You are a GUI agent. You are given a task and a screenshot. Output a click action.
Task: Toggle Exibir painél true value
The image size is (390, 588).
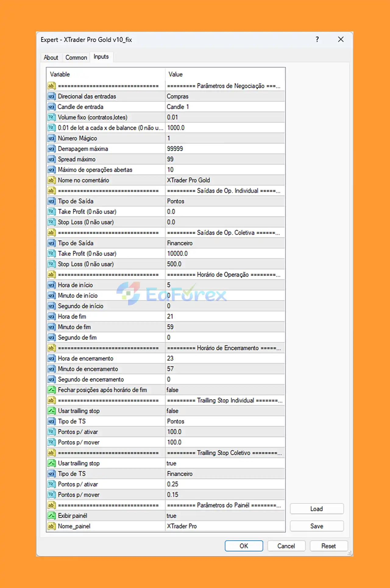point(225,516)
